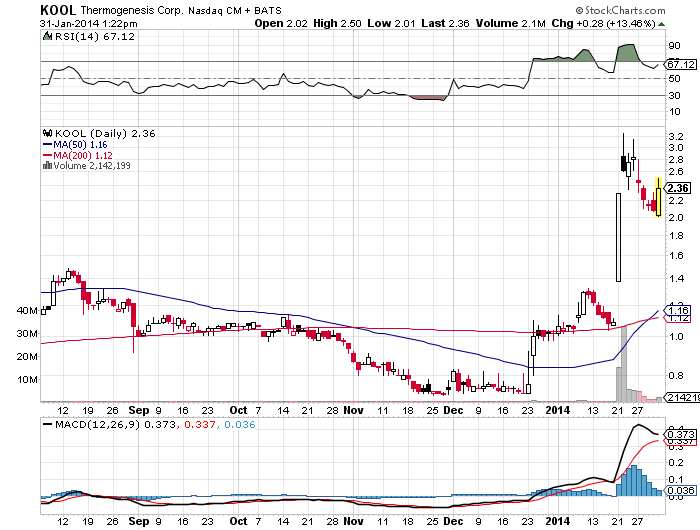Click the MA(200) 1.12 legend text
The image size is (700, 530).
83,155
